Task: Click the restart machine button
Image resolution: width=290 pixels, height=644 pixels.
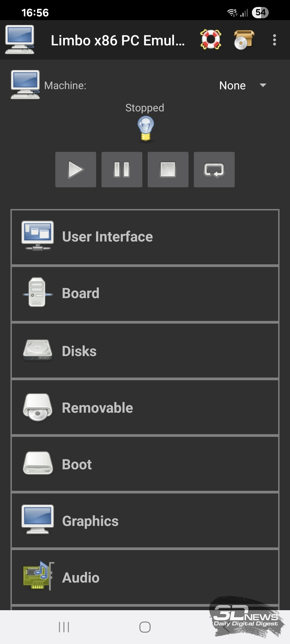Action: point(214,170)
